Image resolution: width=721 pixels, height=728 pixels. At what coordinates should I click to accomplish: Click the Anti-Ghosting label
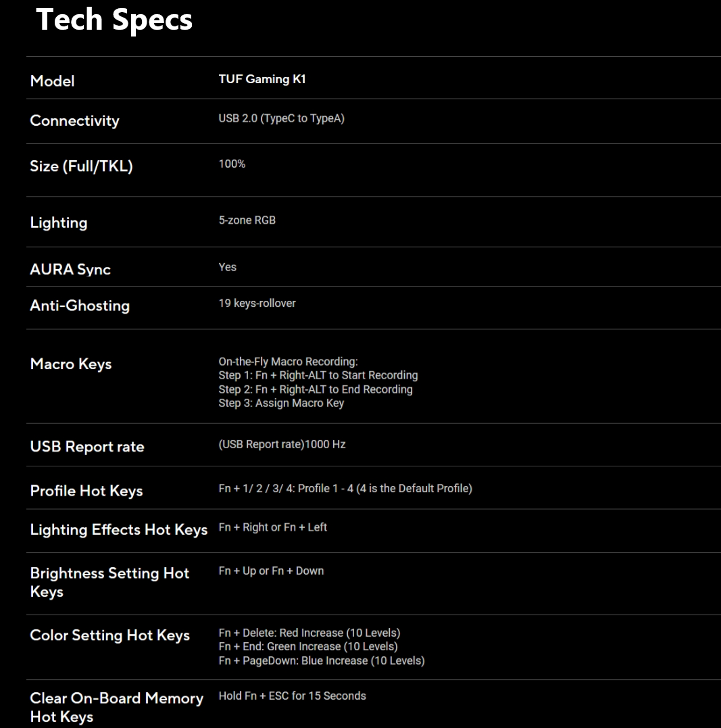pos(80,306)
